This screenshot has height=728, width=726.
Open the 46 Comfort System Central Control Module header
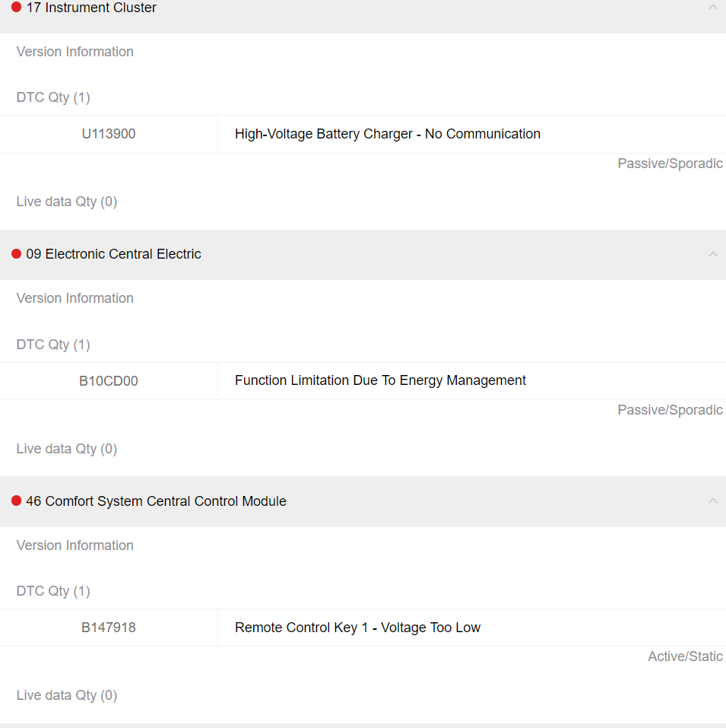tap(156, 501)
